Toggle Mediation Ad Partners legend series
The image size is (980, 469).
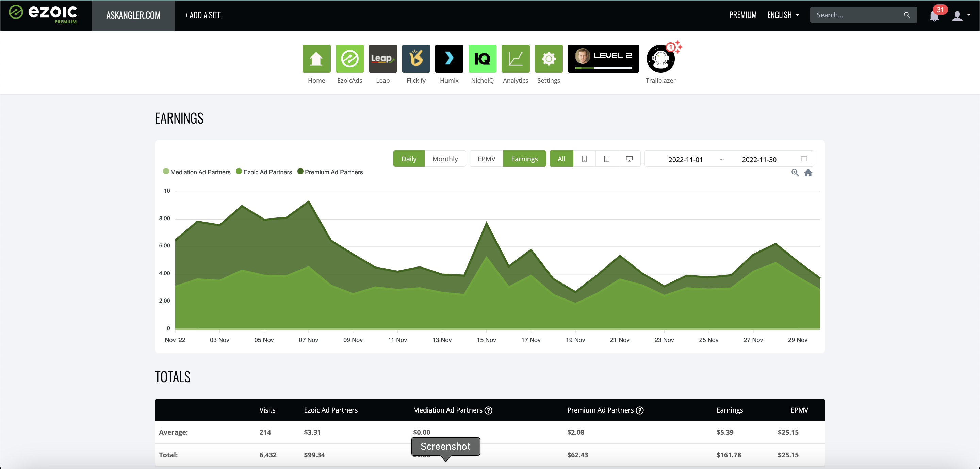(x=197, y=172)
